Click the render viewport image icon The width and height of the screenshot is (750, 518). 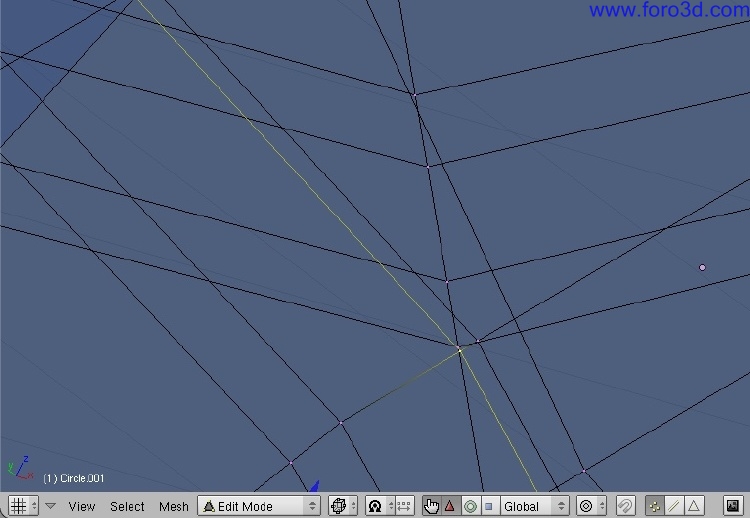pyautogui.click(x=732, y=506)
